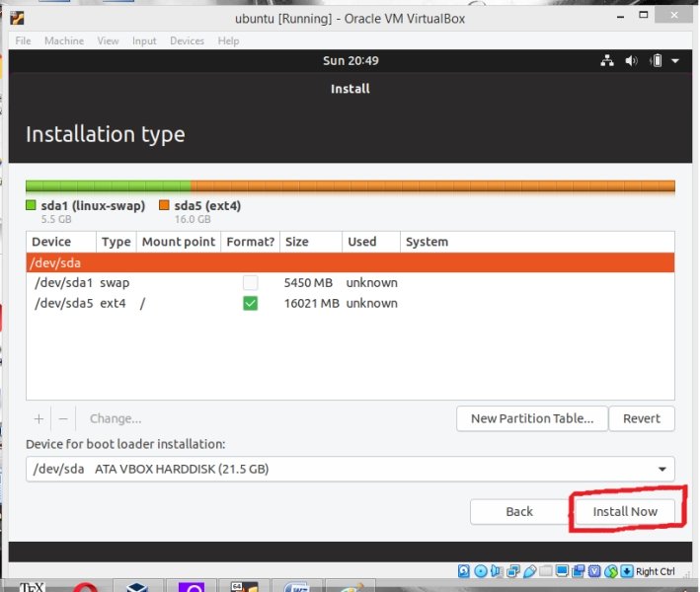Image resolution: width=700 pixels, height=592 pixels.
Task: Click the VirtualBox title bar app icon
Action: [x=18, y=19]
